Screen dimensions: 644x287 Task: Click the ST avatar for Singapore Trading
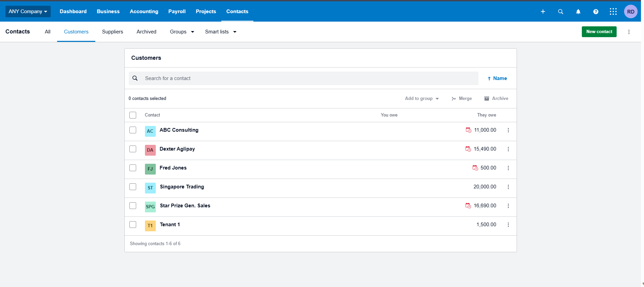tap(150, 188)
